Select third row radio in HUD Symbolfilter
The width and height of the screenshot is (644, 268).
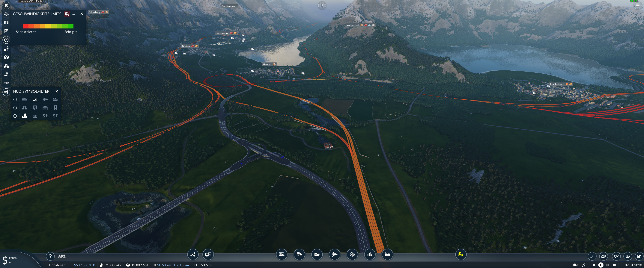click(x=15, y=116)
